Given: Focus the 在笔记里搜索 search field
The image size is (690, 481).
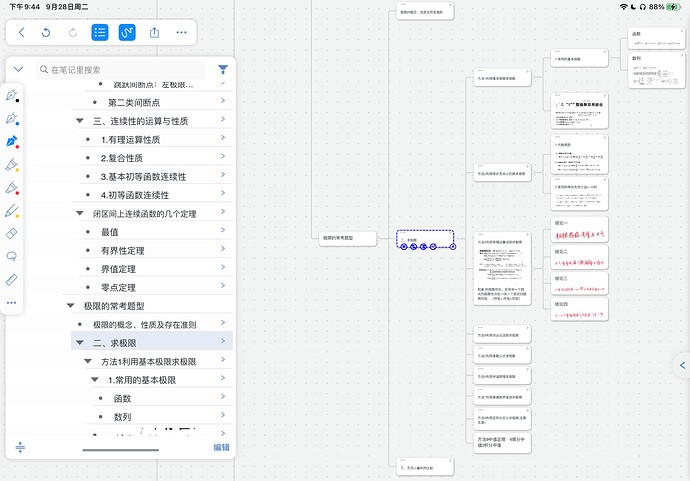Looking at the screenshot, I should pyautogui.click(x=121, y=70).
